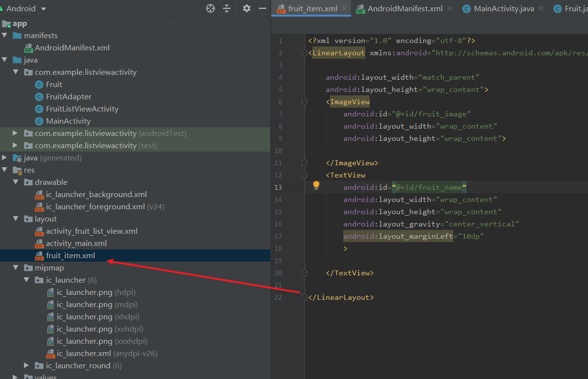
Task: Click the Fruit class icon in the tree
Action: tap(39, 85)
